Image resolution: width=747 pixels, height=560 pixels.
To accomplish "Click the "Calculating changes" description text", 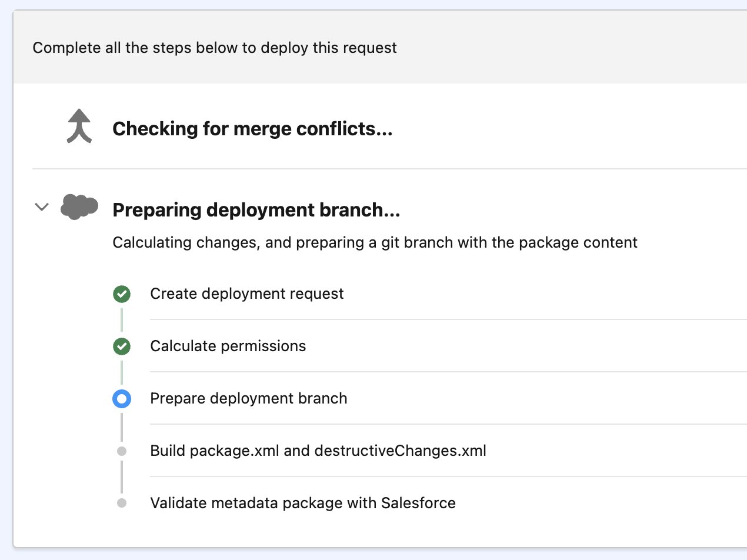I will pyautogui.click(x=375, y=242).
